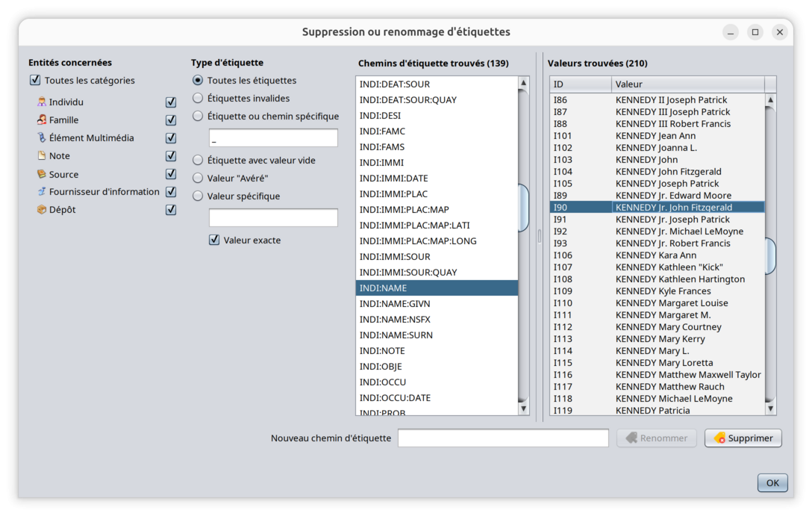Image resolution: width=812 pixels, height=516 pixels.
Task: Click the Note entity icon
Action: tap(42, 156)
